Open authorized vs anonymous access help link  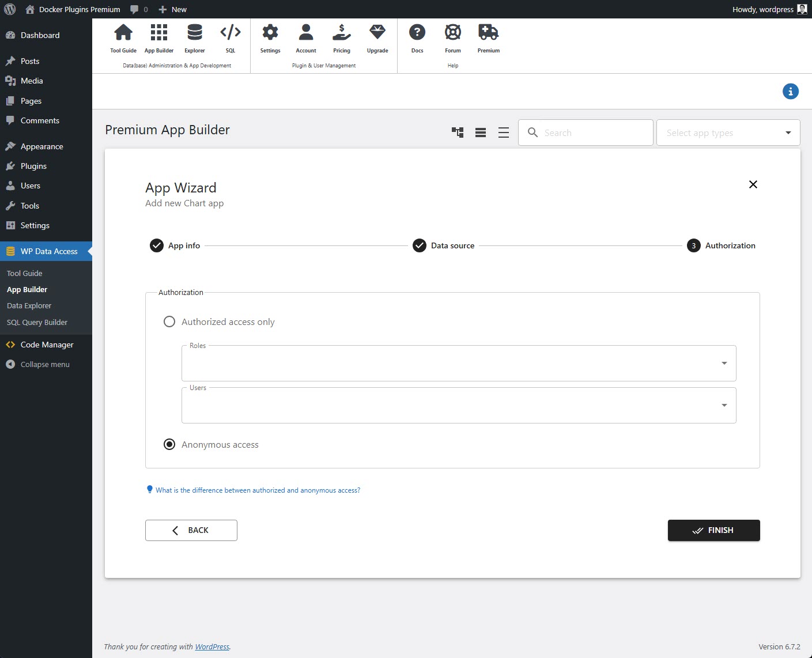pos(258,490)
